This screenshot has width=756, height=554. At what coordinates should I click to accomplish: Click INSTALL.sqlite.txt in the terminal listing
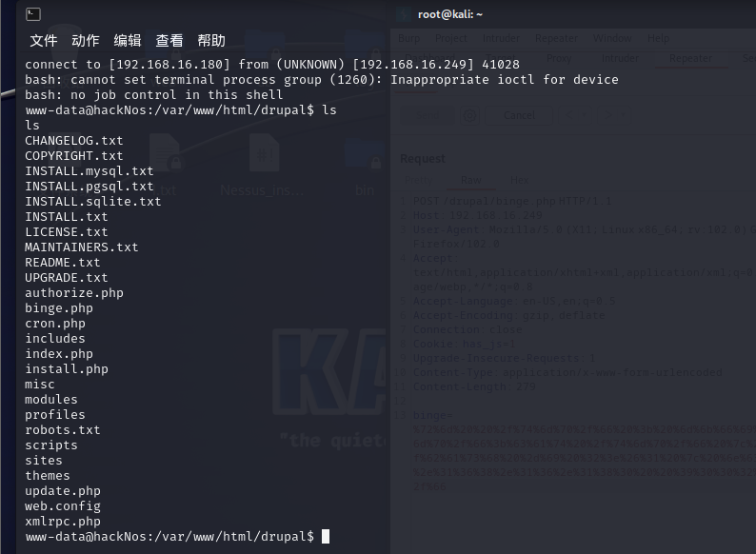click(93, 202)
